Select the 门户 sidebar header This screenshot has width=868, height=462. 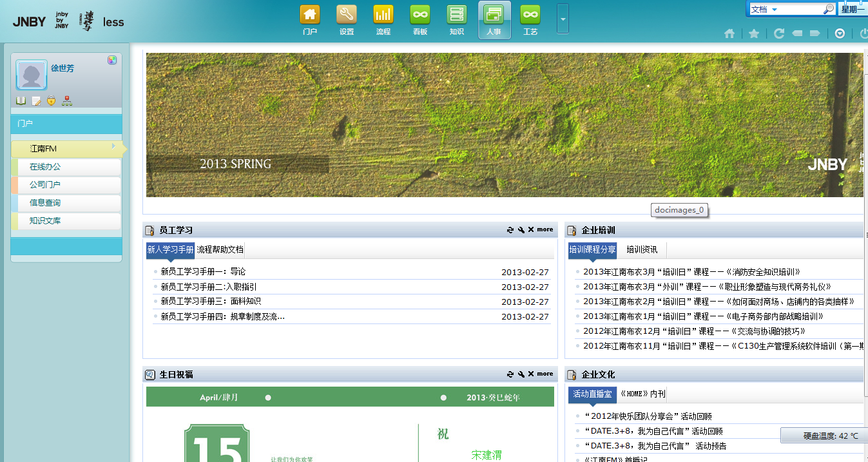coord(66,123)
